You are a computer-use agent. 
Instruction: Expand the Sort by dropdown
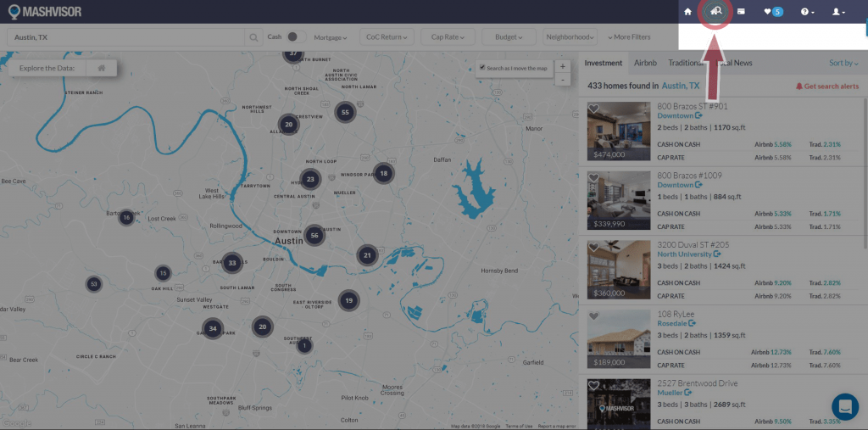coord(843,64)
